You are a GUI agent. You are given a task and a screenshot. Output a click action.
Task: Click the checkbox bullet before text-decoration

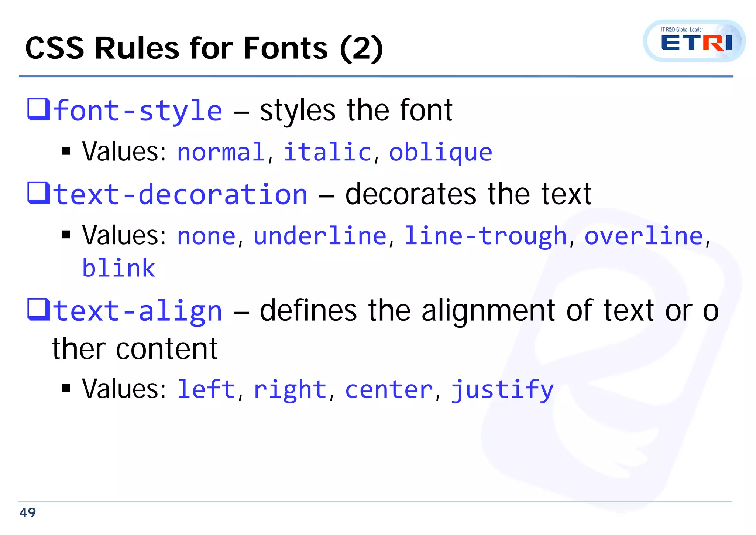38,193
